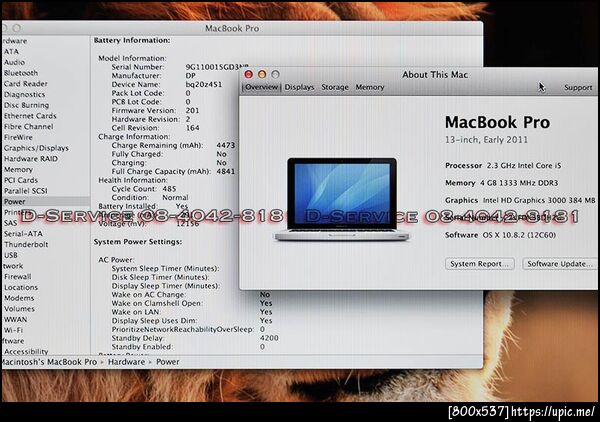Click the MacBook Pro laptop image
This screenshot has height=422, width=600.
[342, 199]
